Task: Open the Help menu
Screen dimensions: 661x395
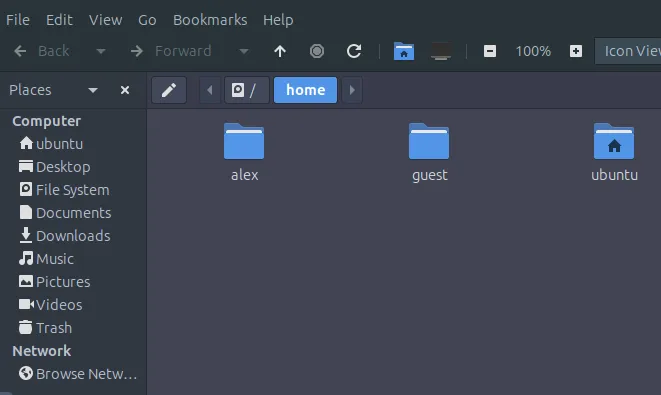Action: point(278,20)
